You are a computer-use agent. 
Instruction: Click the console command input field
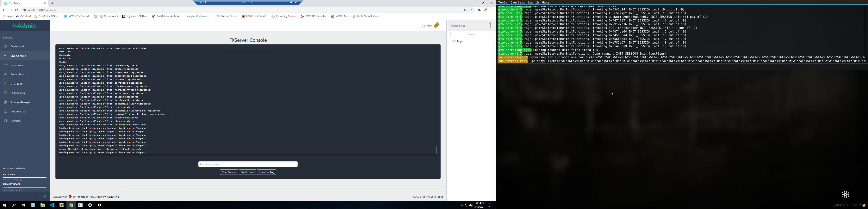tap(248, 164)
